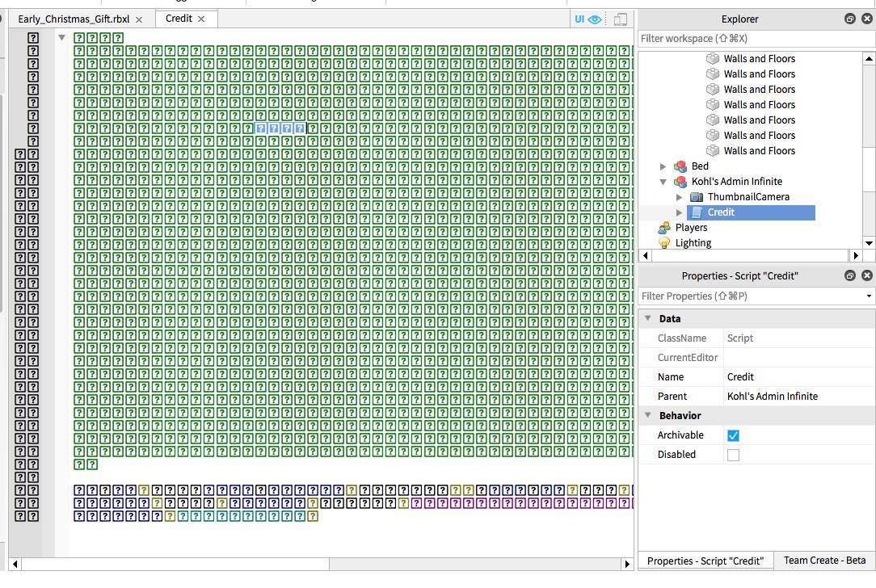Click the Credit script icon
The height and width of the screenshot is (588, 876).
[697, 212]
